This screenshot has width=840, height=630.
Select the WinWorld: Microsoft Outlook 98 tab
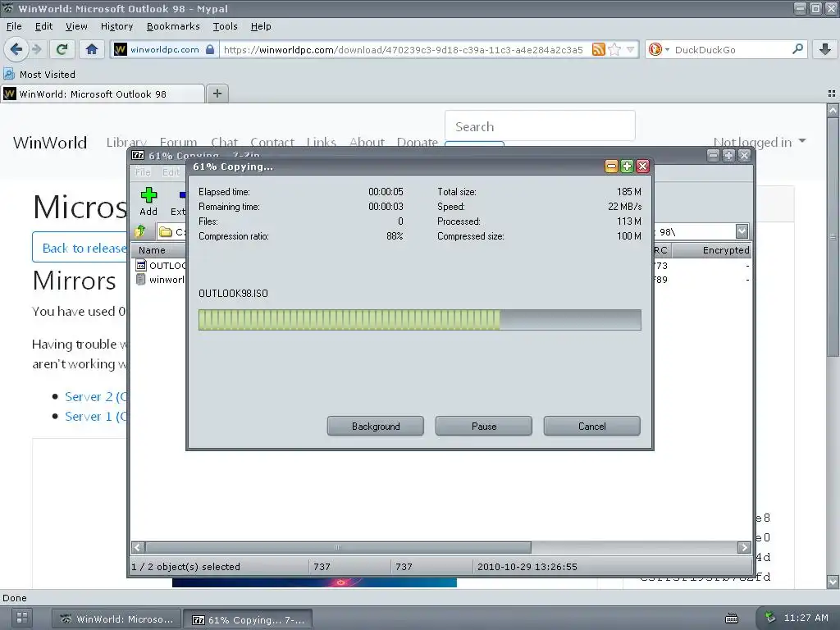103,94
